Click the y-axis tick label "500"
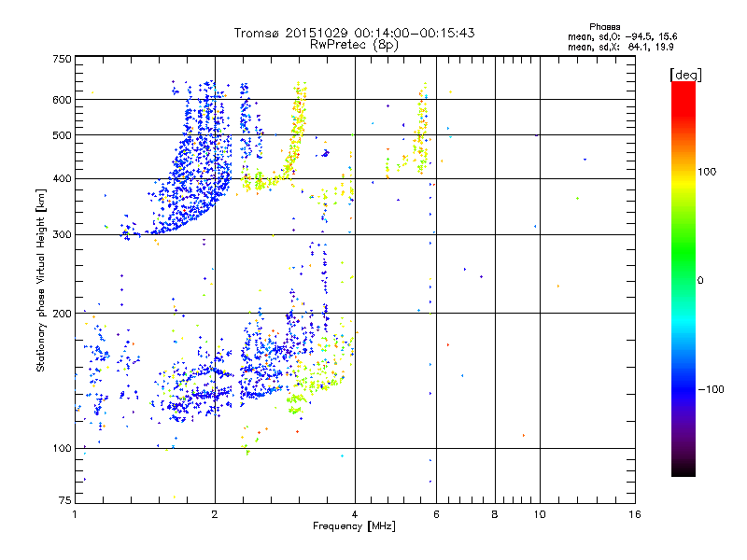Screen dimensions: 747x560 click(62, 135)
